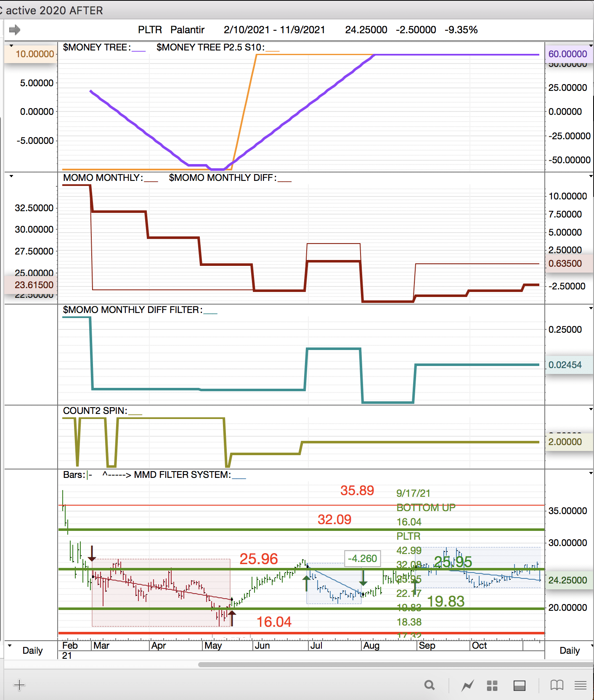Click the orange color line after P2.5 S10

[273, 51]
